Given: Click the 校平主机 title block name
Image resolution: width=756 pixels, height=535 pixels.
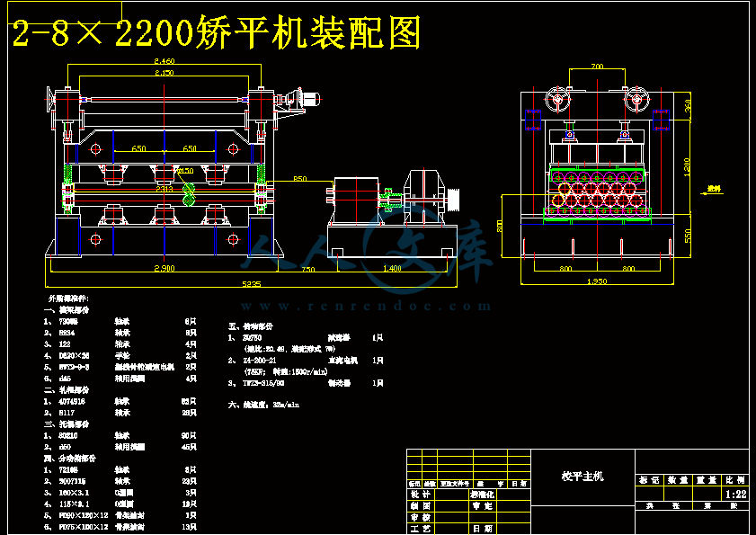Looking at the screenshot, I should (x=583, y=476).
